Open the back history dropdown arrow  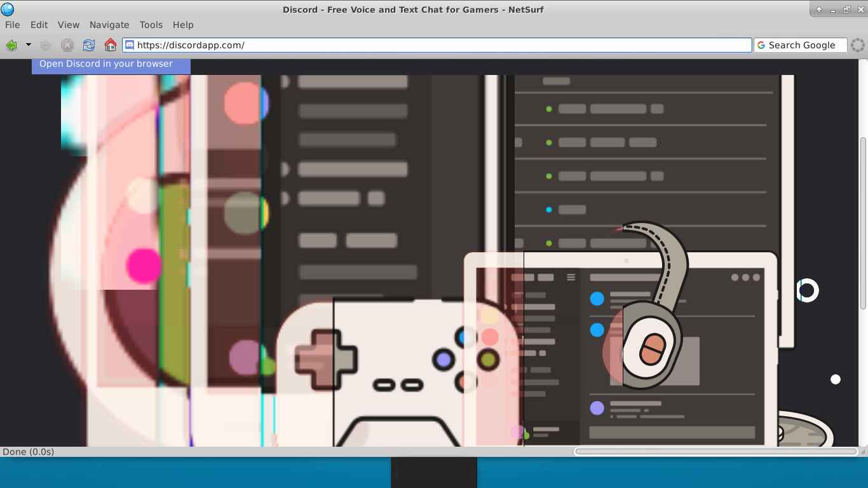(x=29, y=45)
